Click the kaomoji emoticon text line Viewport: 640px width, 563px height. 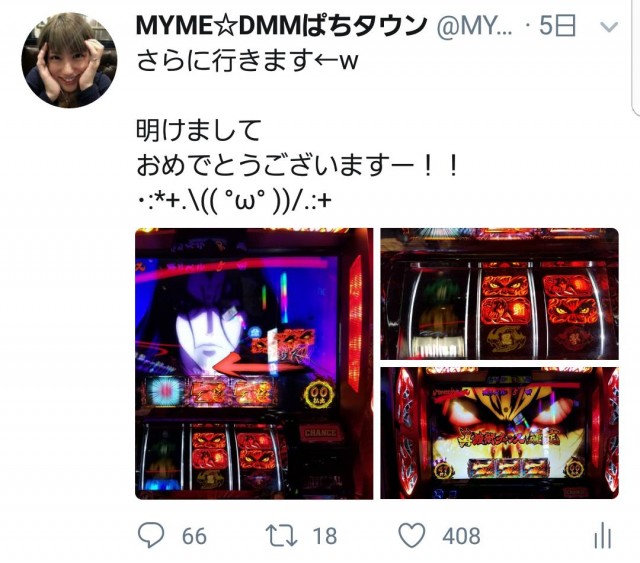pos(233,200)
